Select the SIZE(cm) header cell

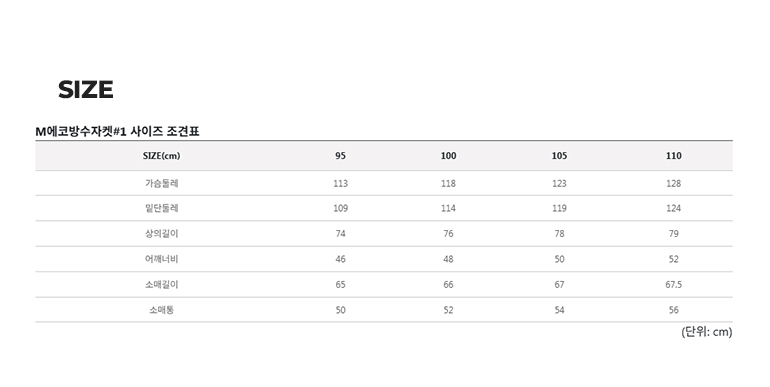coord(162,156)
